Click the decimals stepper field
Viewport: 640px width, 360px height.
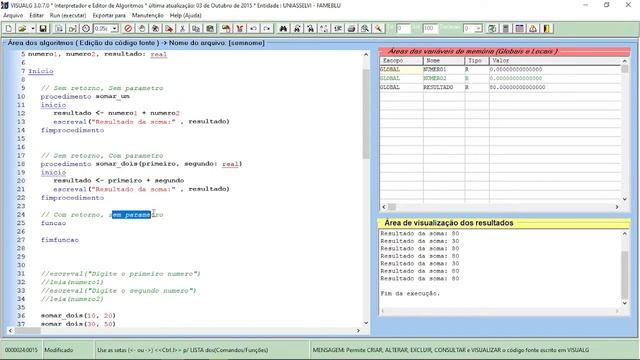tap(473, 29)
